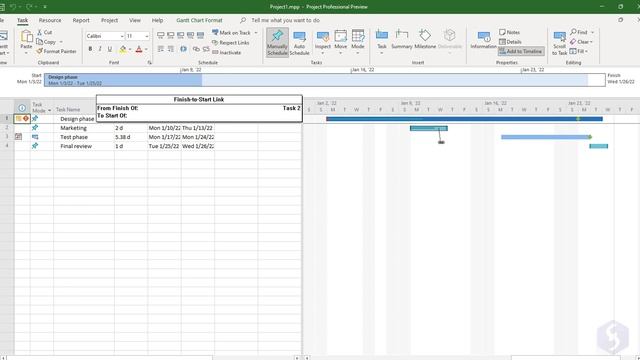Click the Inactivate task button
The height and width of the screenshot is (360, 640).
pyautogui.click(x=227, y=52)
